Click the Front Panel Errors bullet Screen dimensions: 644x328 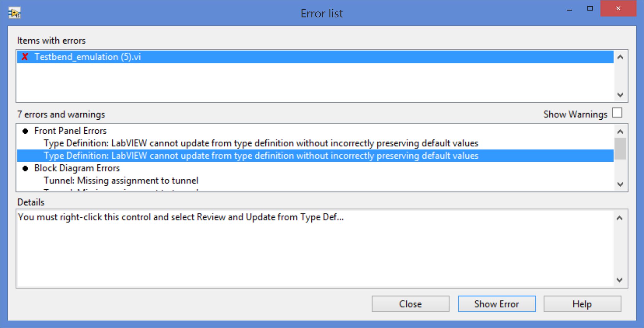click(x=26, y=131)
